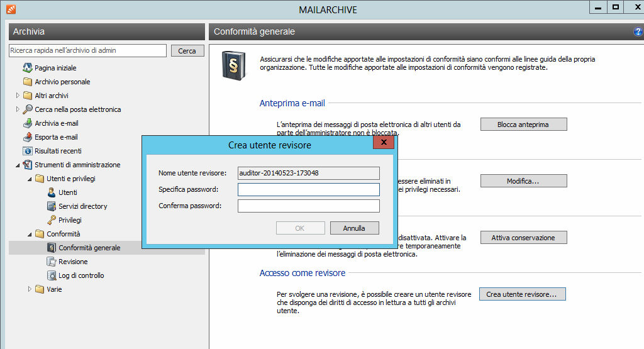The height and width of the screenshot is (349, 644).
Task: Click the Pagina iniziale home icon
Action: click(28, 68)
